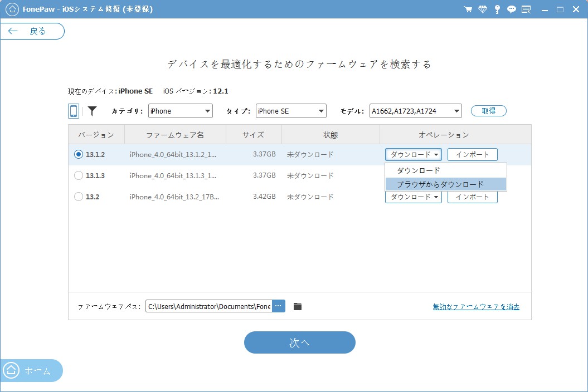Click the 取得 button
Screen dimensions: 588x392
(489, 111)
